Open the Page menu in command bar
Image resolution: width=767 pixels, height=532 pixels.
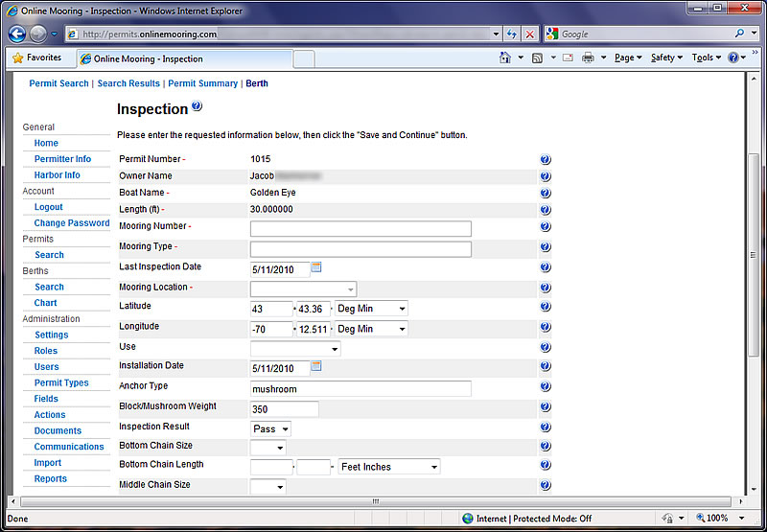628,58
